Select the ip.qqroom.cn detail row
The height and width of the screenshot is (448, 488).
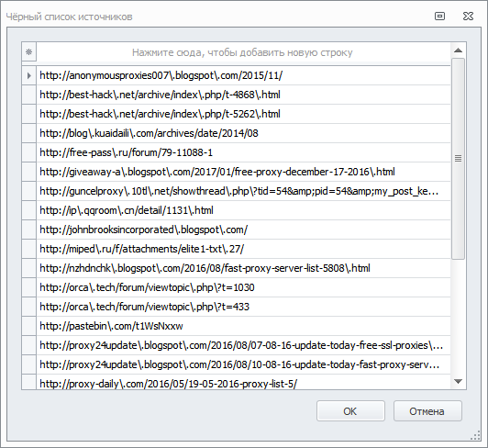243,210
